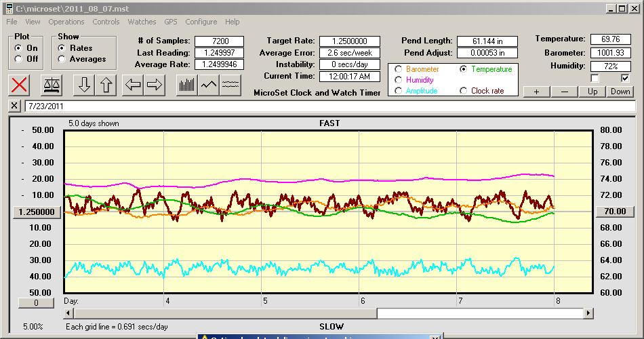Untick the checked box under Humidity
Image resolution: width=644 pixels, height=339 pixels.
click(625, 78)
